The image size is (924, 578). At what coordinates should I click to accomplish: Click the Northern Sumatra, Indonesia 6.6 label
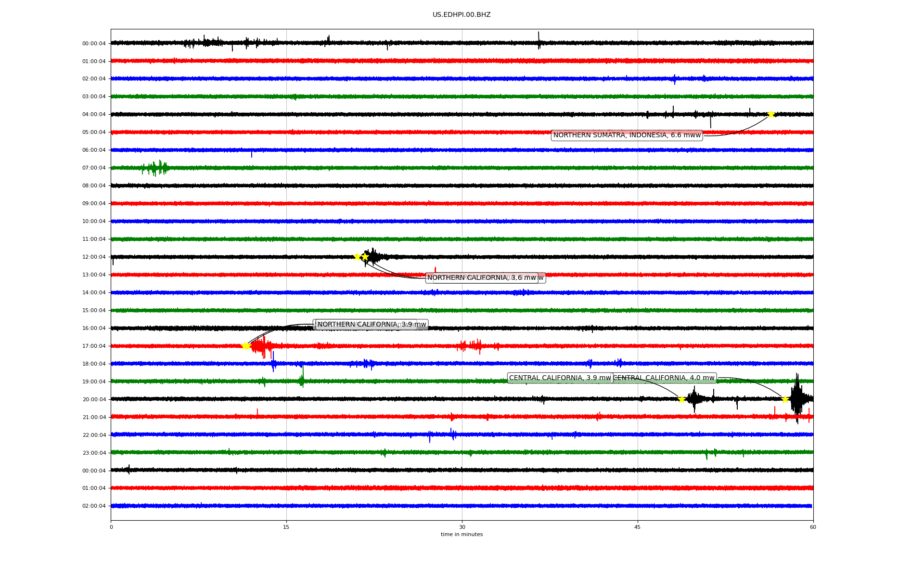pyautogui.click(x=627, y=135)
